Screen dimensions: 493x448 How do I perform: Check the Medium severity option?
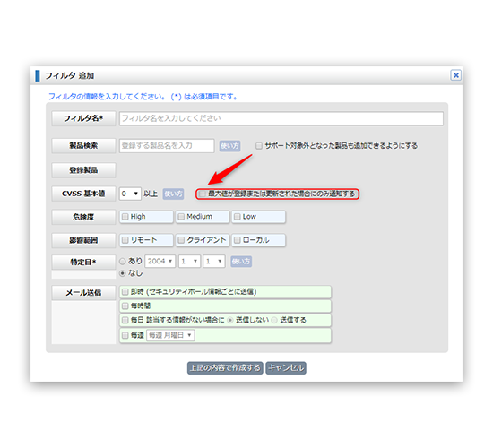pyautogui.click(x=181, y=217)
